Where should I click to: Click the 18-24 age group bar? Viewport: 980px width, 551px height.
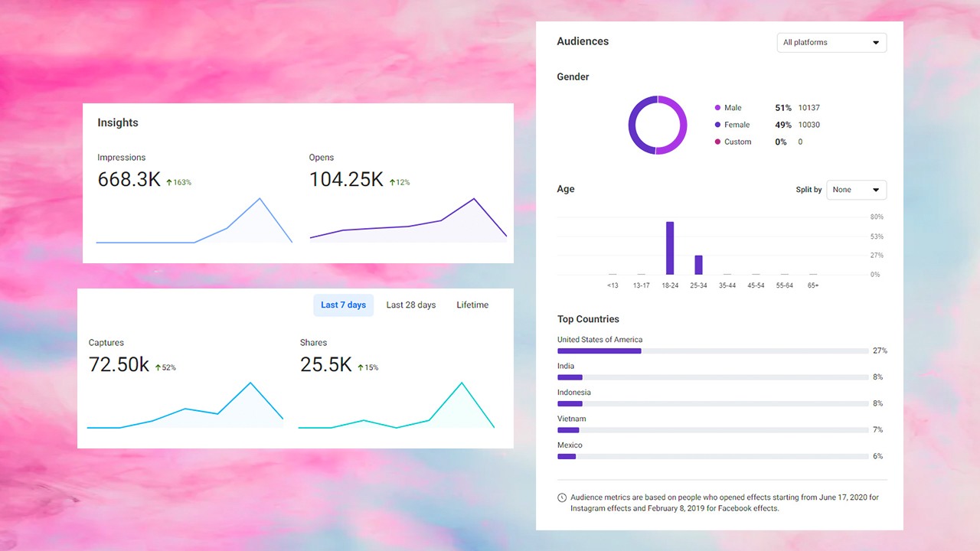click(670, 248)
